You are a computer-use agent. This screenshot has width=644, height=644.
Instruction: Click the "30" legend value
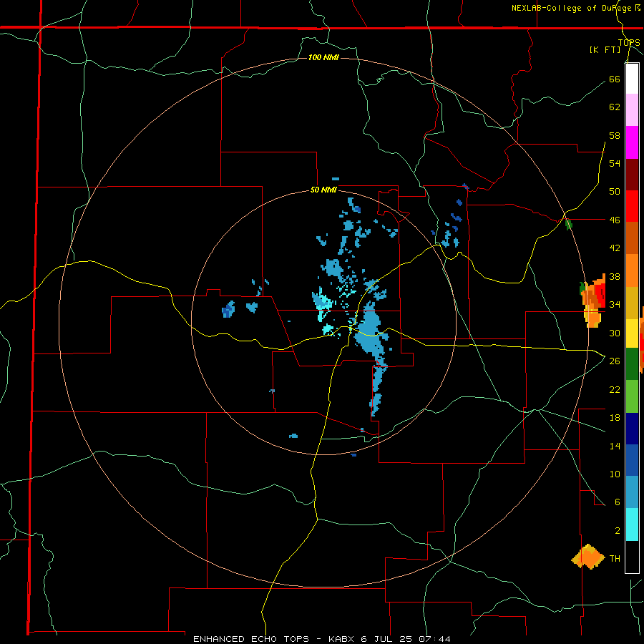pos(615,333)
